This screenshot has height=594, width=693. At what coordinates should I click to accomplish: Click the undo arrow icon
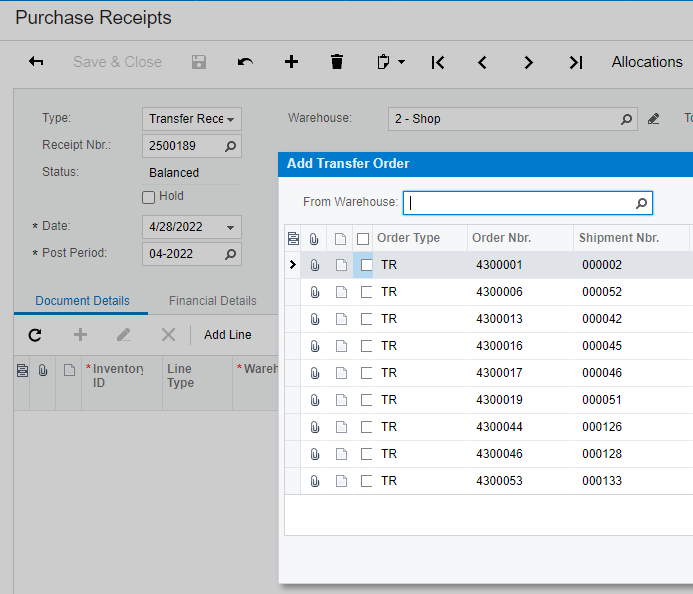coord(245,62)
